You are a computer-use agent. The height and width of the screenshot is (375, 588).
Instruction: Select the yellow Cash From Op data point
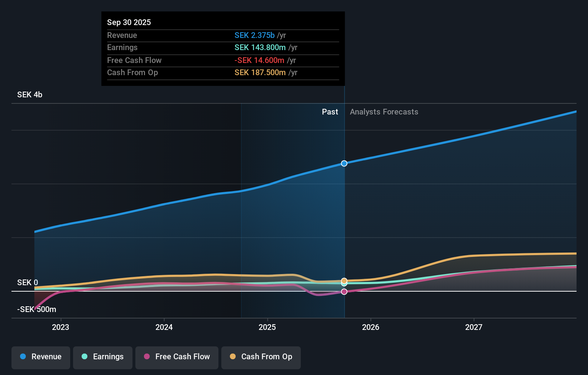pos(344,281)
